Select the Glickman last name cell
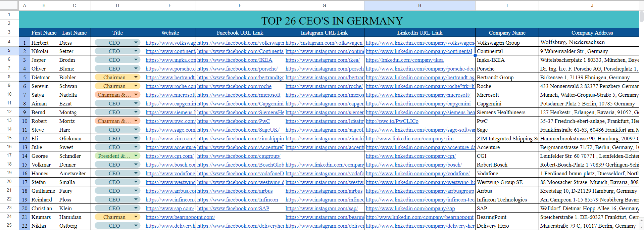This screenshot has height=230, width=644. (x=74, y=138)
